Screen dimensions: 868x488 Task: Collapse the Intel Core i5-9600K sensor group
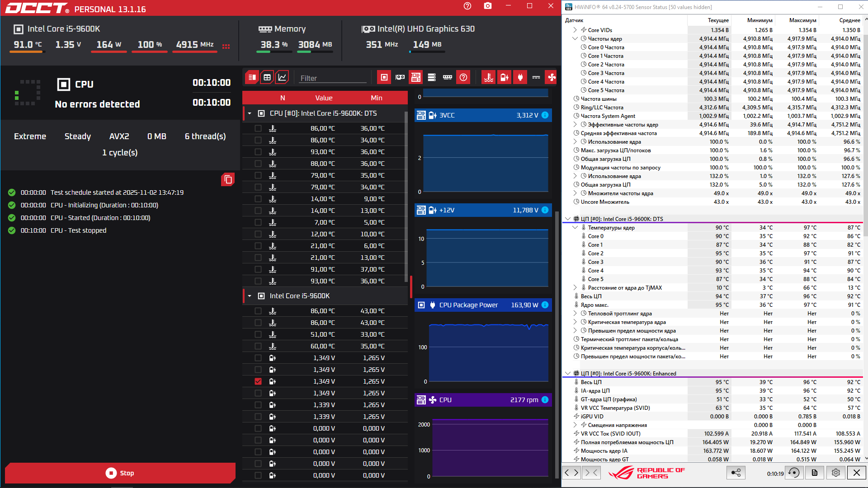[250, 296]
